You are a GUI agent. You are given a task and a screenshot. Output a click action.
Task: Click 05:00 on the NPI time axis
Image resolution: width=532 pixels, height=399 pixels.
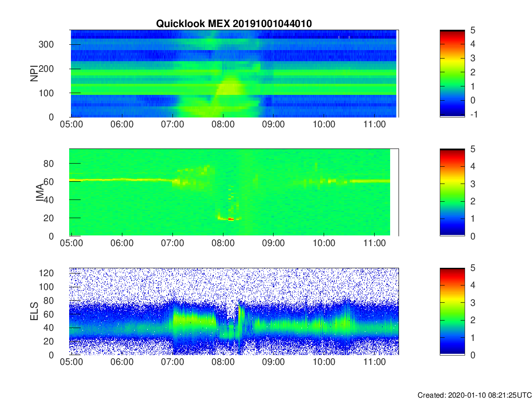click(x=71, y=125)
